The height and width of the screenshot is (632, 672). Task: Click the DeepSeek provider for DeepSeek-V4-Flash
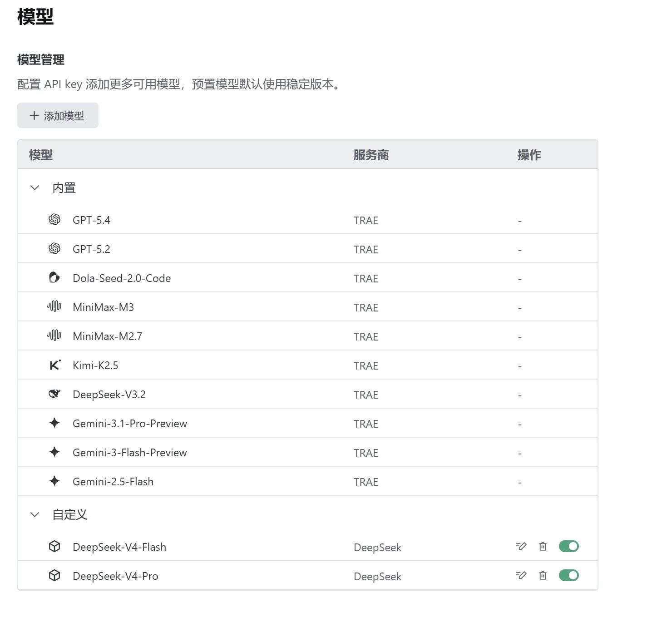(378, 548)
